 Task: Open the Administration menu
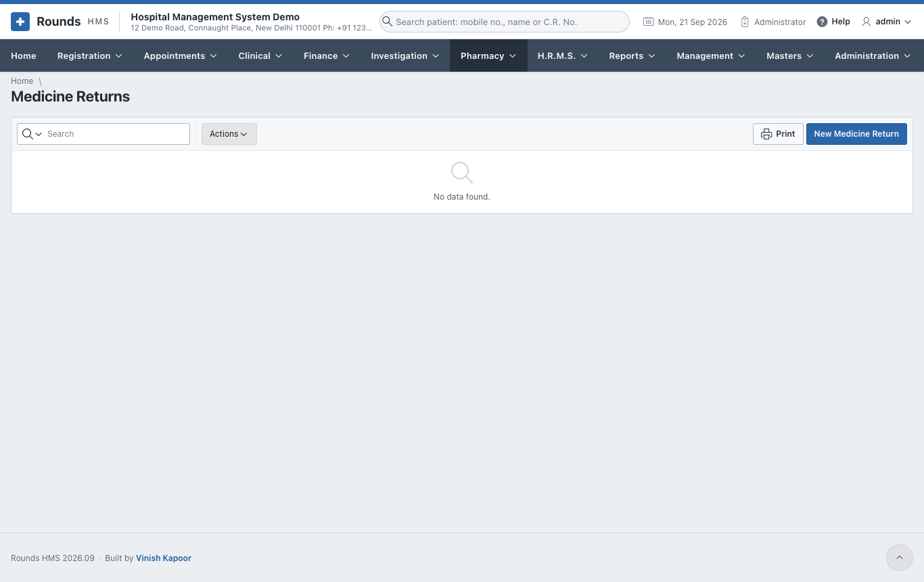(x=873, y=55)
